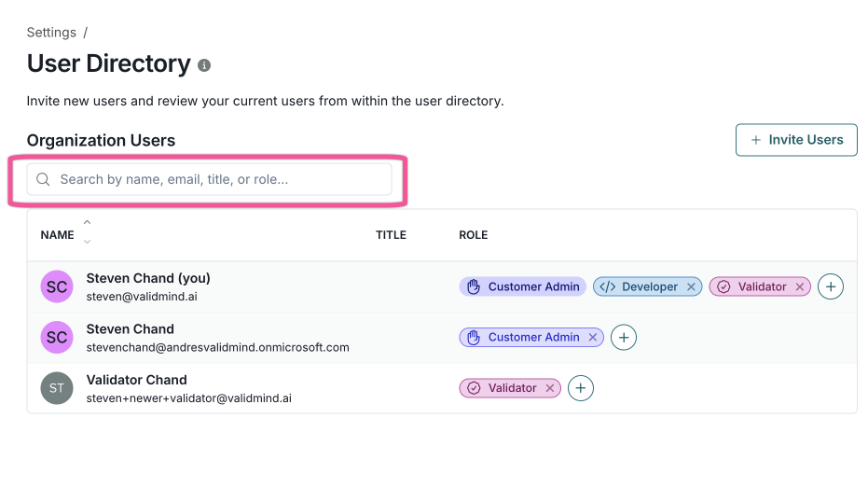
Task: Click the ROLE column header
Action: (x=473, y=235)
